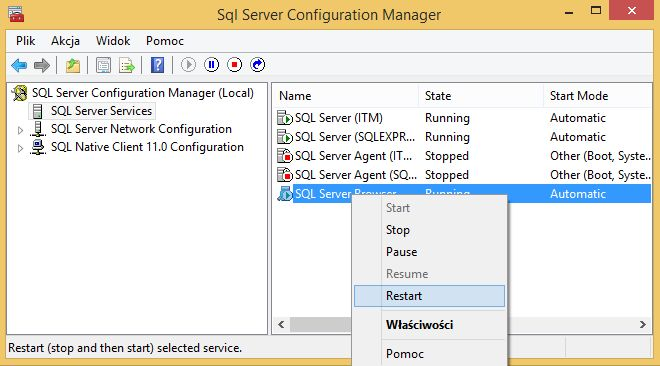Image resolution: width=660 pixels, height=366 pixels.
Task: Open the Akcja menu
Action: (x=65, y=41)
